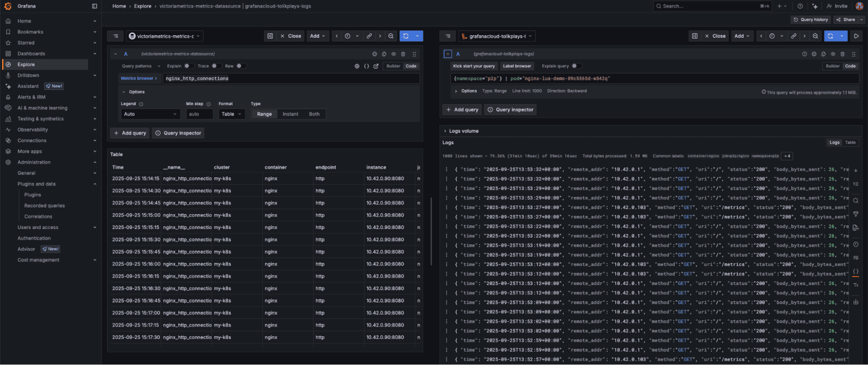
Task: Open the user avatar menu
Action: pos(859,6)
